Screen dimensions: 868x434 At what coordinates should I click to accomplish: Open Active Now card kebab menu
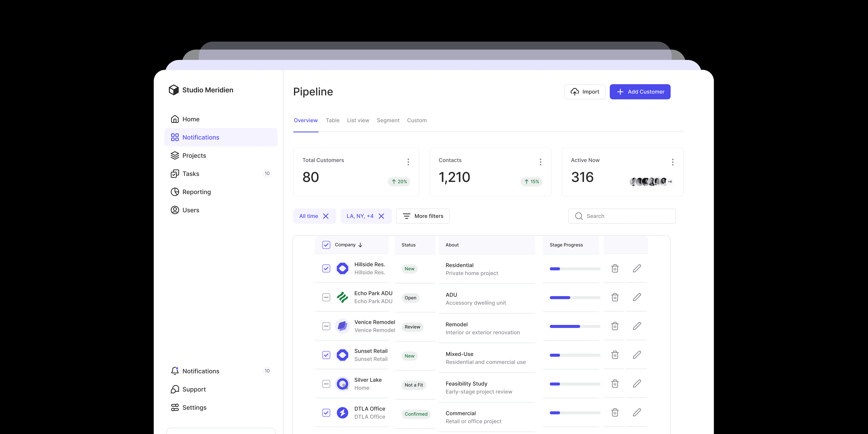point(673,162)
